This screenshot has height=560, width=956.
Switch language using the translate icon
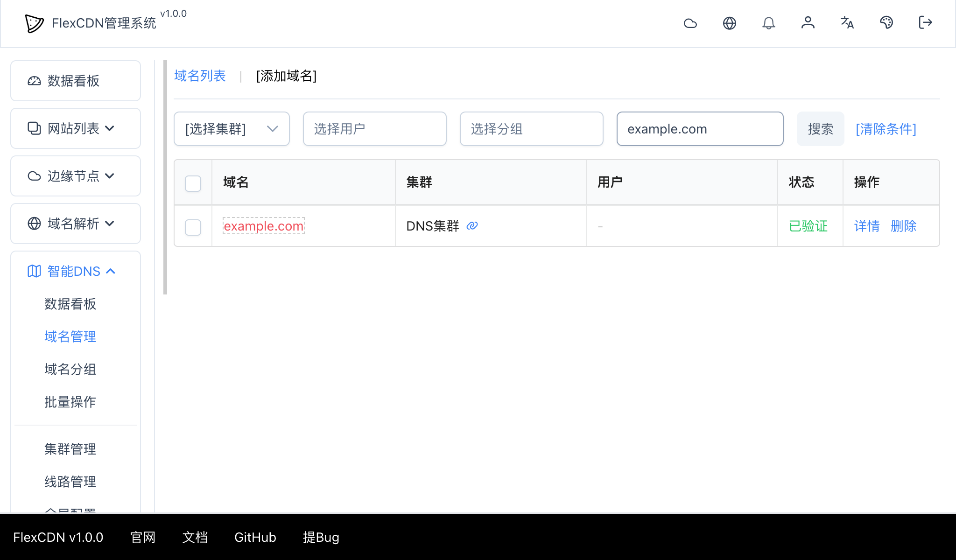tap(847, 23)
